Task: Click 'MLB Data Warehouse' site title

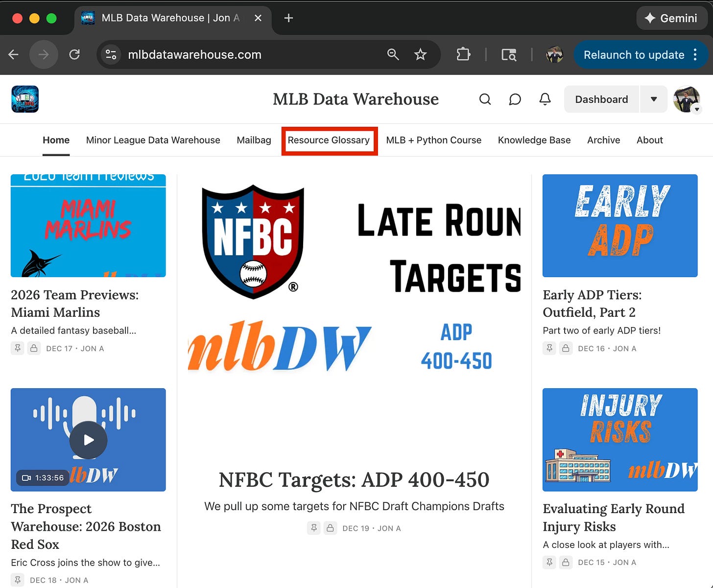Action: click(x=356, y=99)
